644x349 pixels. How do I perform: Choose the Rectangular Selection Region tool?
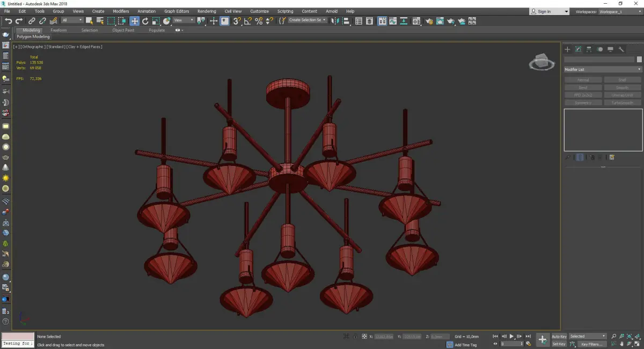[x=111, y=21]
